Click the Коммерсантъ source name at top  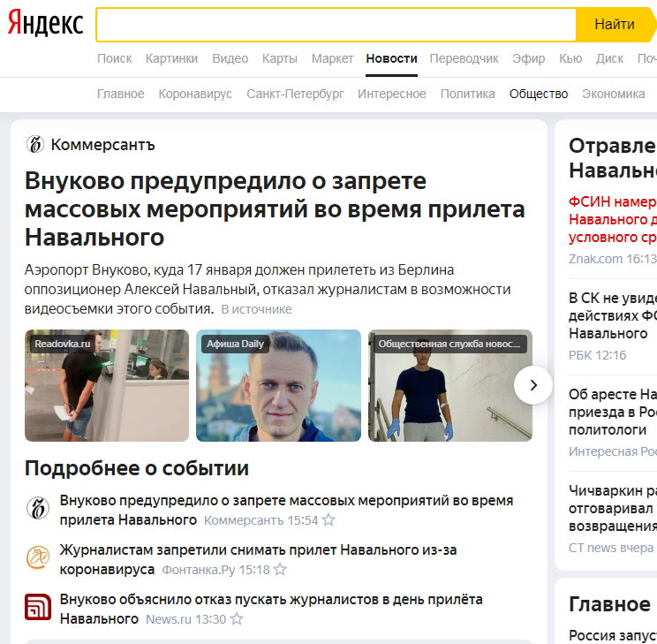[103, 145]
